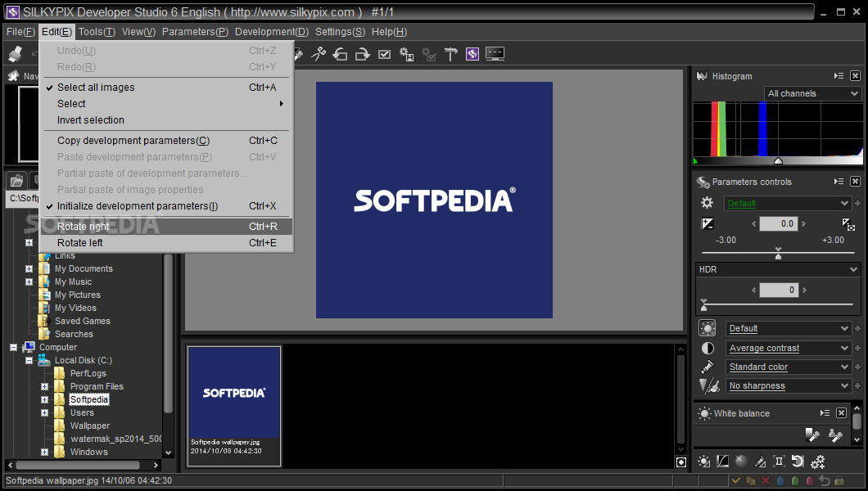This screenshot has width=868, height=491.
Task: Increase exposure bias with right arrow
Action: (804, 223)
